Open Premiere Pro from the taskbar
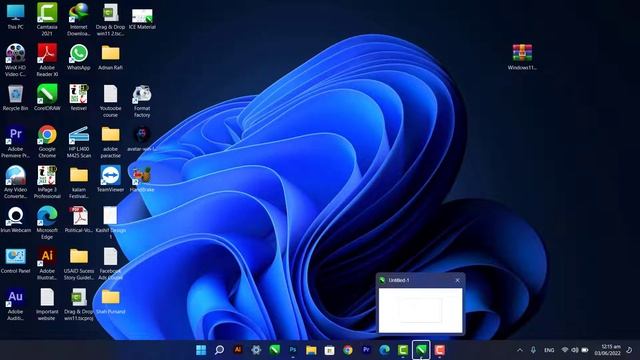 tap(366, 350)
